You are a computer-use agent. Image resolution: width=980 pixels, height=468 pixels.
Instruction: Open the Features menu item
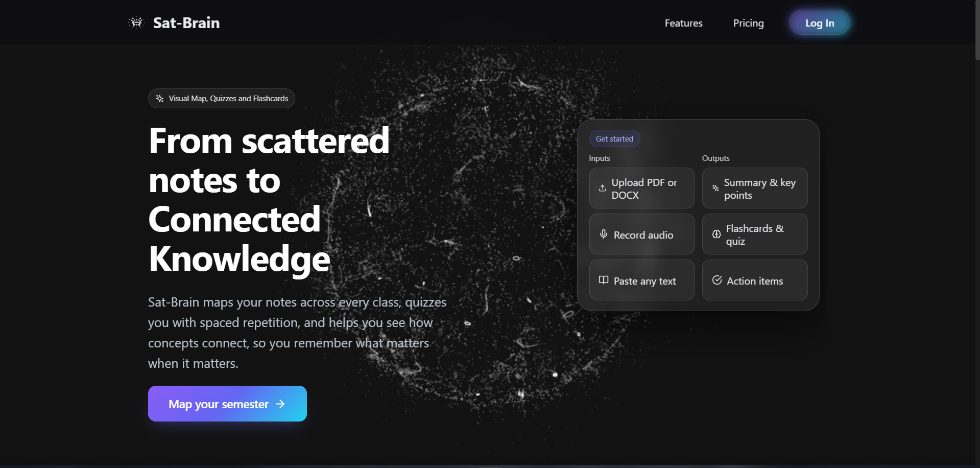coord(683,23)
